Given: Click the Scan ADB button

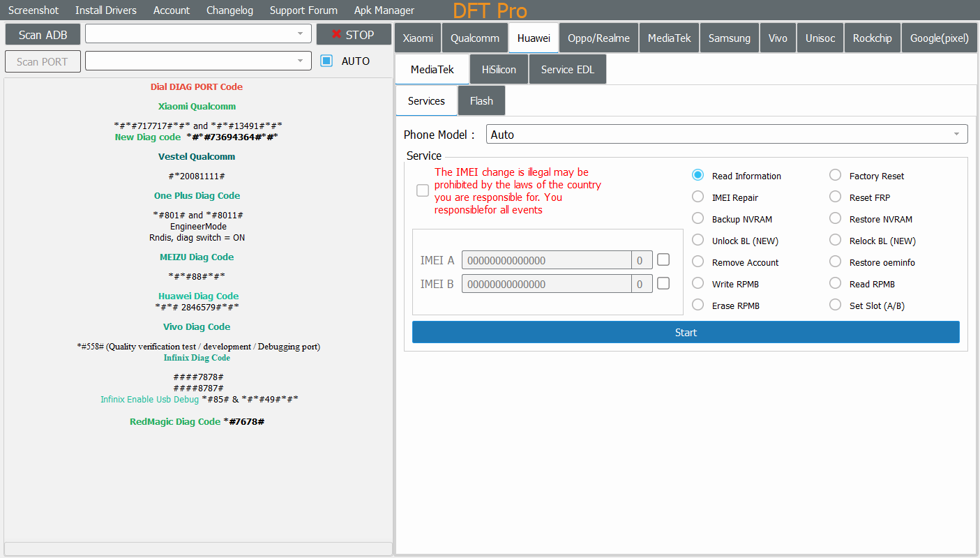Looking at the screenshot, I should (x=43, y=35).
